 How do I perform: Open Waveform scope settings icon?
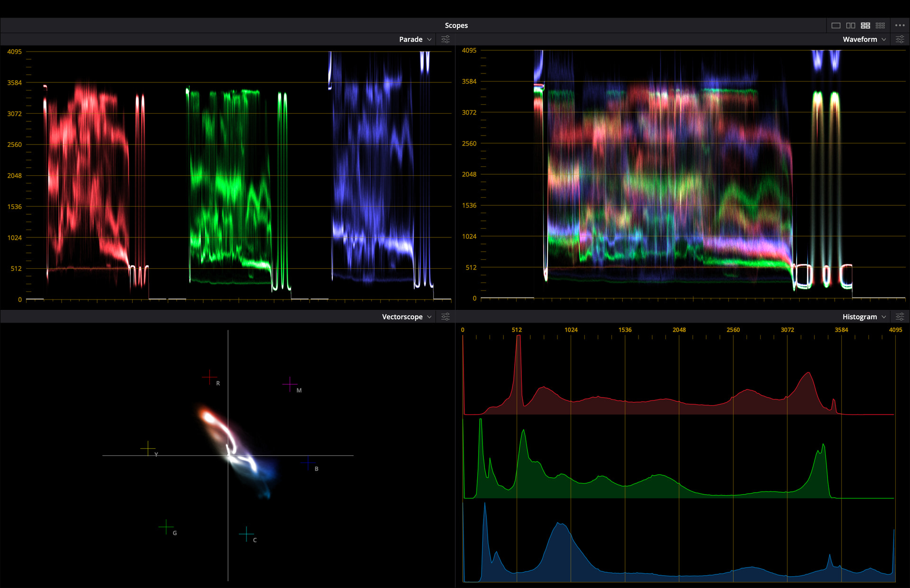click(x=900, y=39)
